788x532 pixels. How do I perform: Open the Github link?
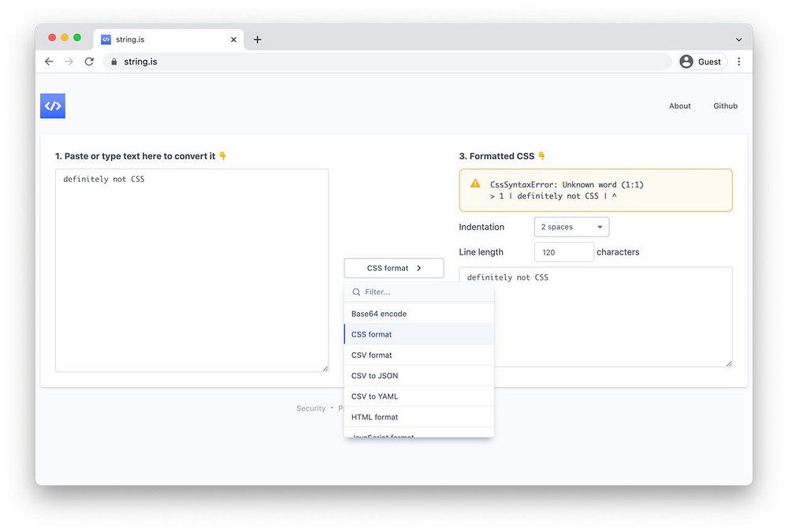[x=725, y=106]
